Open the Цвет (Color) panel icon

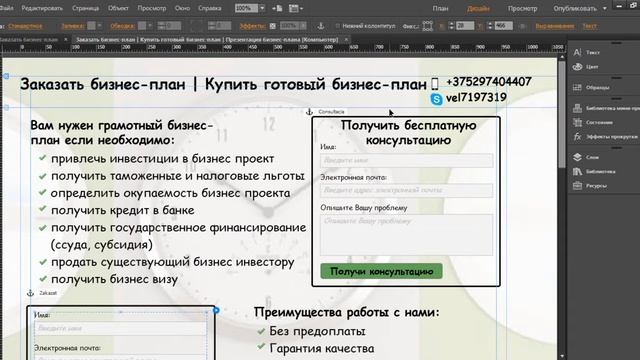click(577, 67)
